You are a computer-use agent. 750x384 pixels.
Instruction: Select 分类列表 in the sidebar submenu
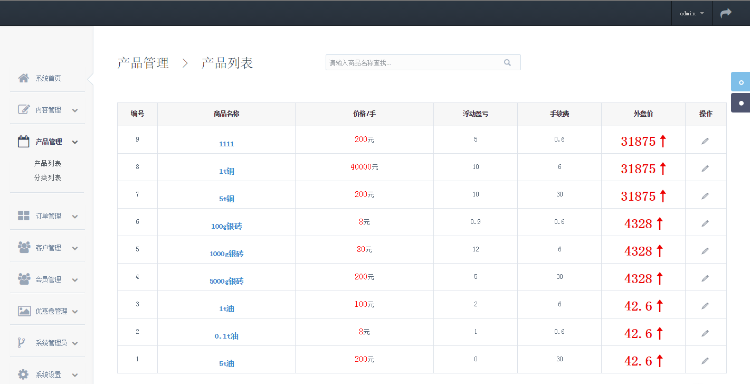coord(48,177)
